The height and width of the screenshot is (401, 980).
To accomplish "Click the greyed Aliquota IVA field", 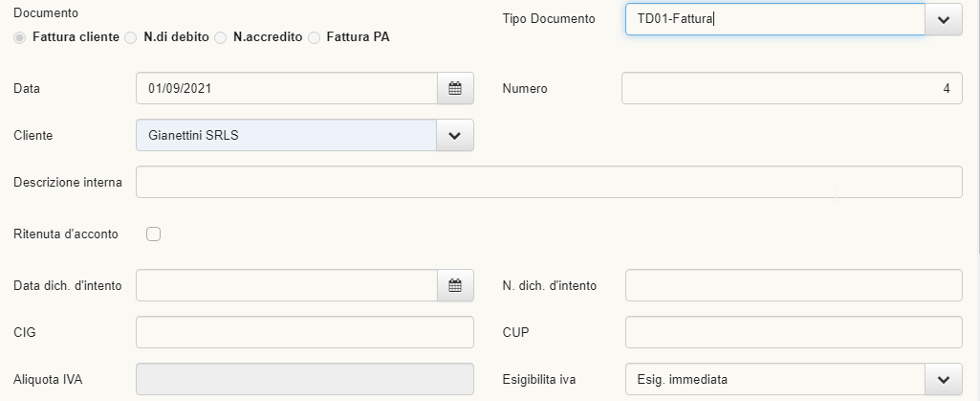I will pos(305,379).
